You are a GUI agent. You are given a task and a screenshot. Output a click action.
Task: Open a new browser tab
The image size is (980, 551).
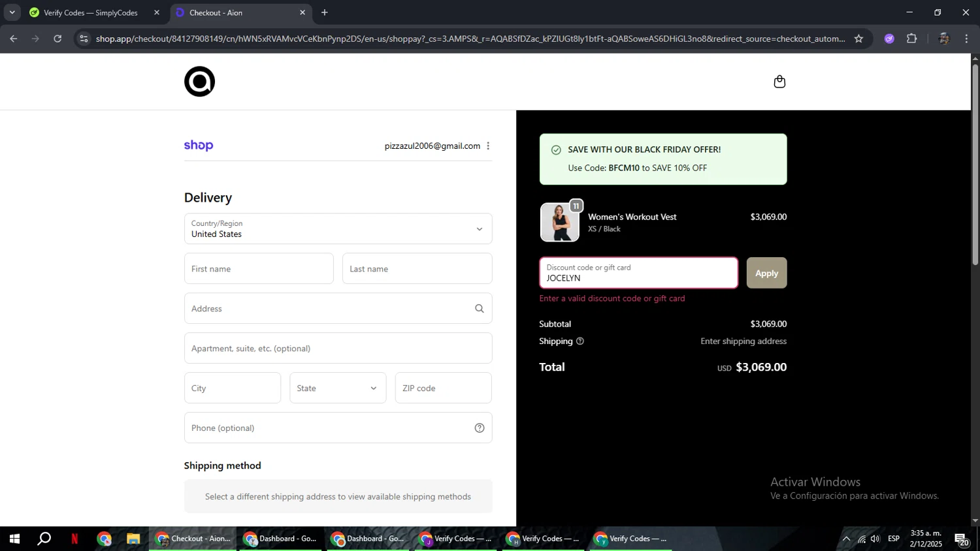[325, 12]
